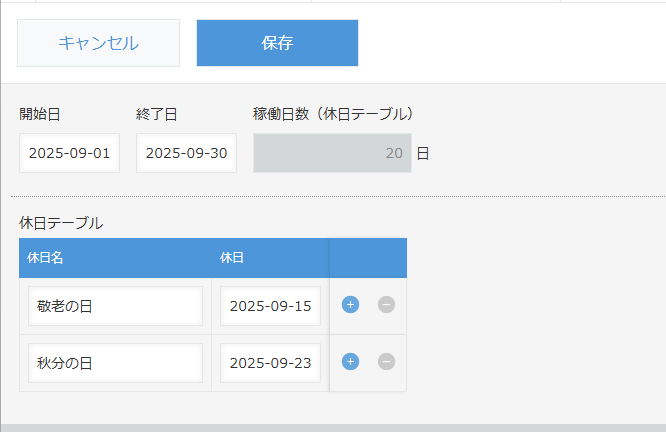Image resolution: width=666 pixels, height=432 pixels.
Task: Edit the 敬老の日 holiday name field
Action: 115,306
